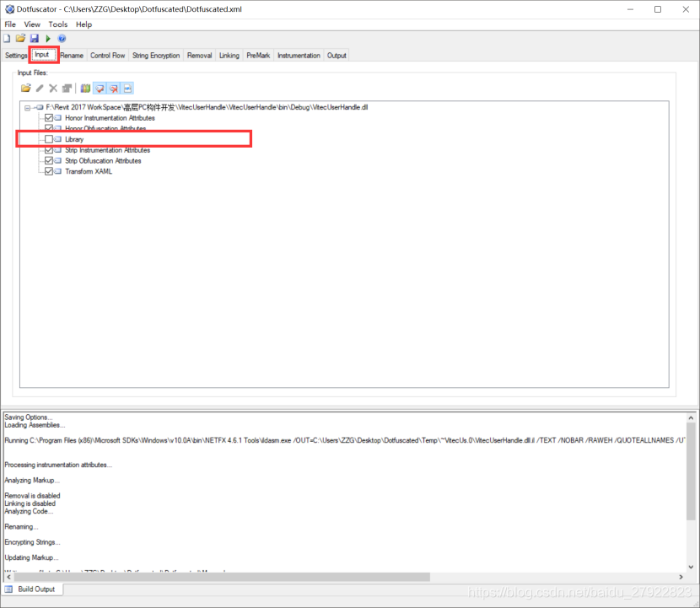Open the File menu
Viewport: 700px width, 608px height.
tap(10, 24)
